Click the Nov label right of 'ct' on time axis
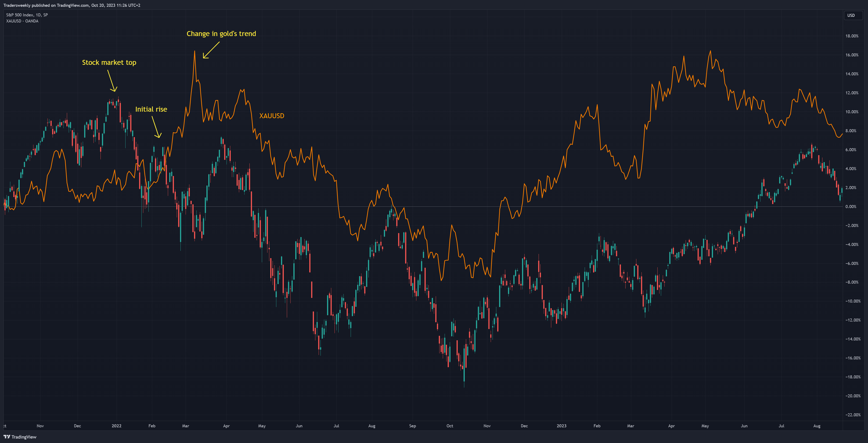Screen dimensions: 868x443 (40, 426)
